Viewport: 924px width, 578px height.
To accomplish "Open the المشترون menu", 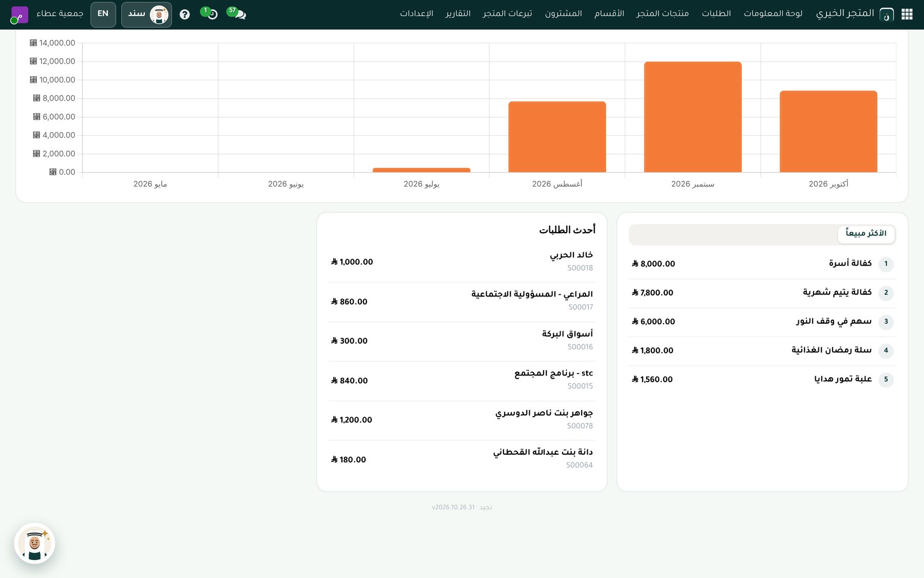I will point(563,13).
